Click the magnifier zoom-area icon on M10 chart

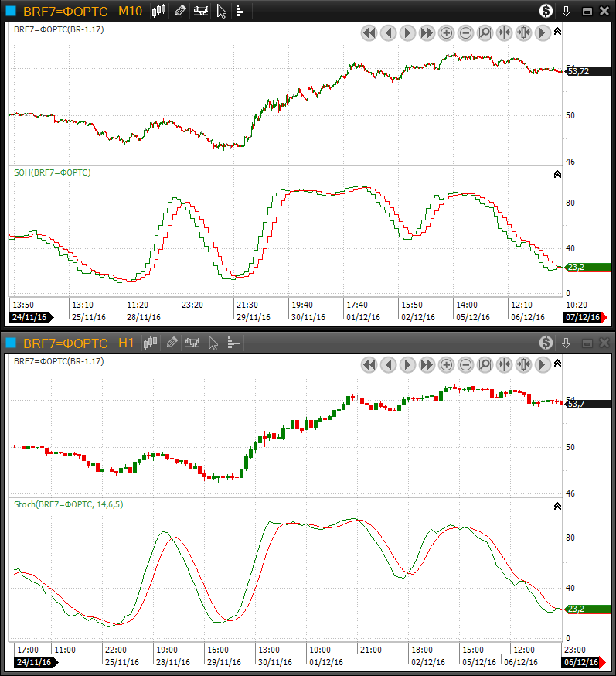point(485,32)
